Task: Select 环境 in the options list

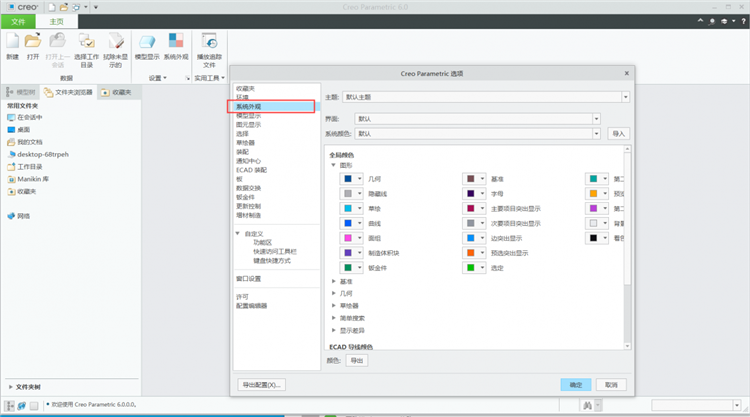Action: 242,97
